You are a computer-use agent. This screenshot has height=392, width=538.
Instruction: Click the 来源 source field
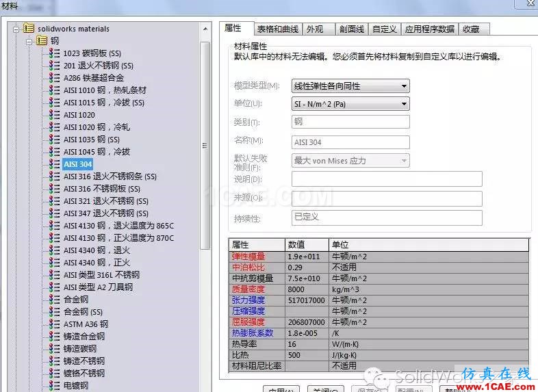[x=387, y=198]
